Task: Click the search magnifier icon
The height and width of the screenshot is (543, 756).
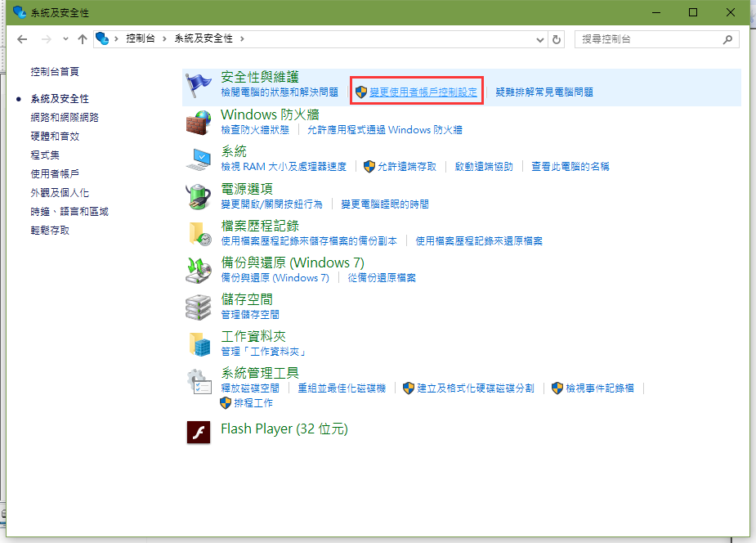Action: click(x=727, y=39)
